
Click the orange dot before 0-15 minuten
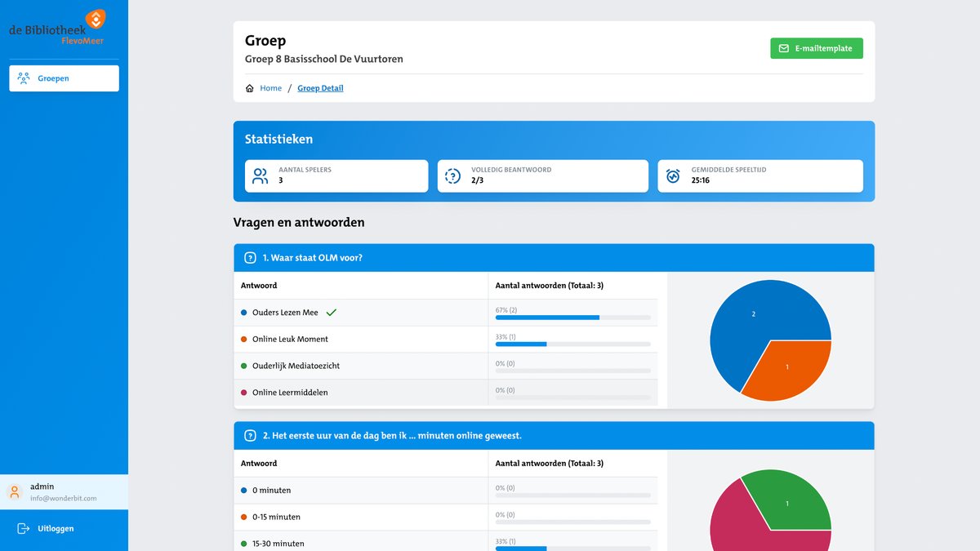[243, 517]
